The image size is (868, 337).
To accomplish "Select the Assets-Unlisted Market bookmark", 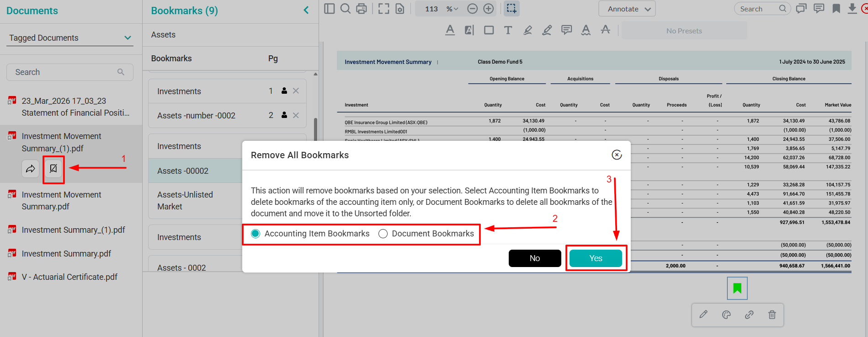I will coord(196,201).
